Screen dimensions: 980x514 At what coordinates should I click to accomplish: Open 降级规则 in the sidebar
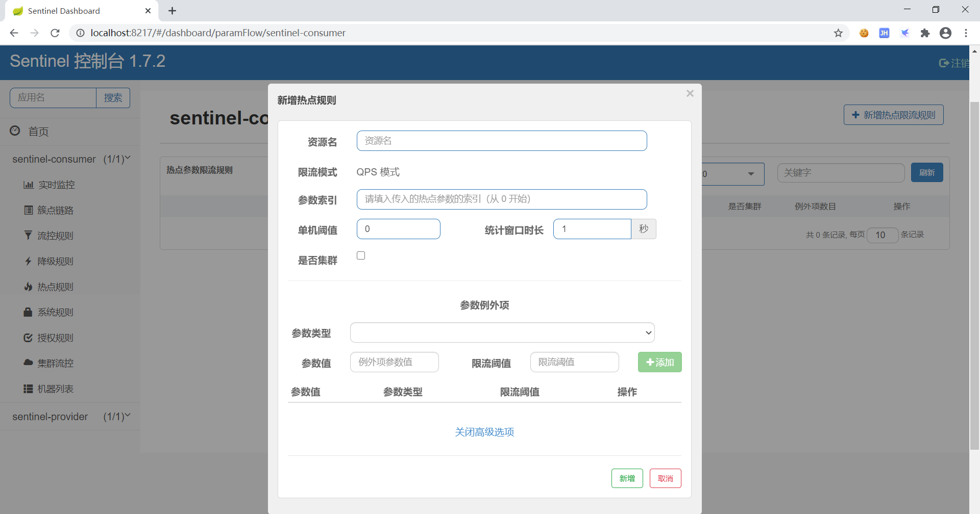[56, 261]
